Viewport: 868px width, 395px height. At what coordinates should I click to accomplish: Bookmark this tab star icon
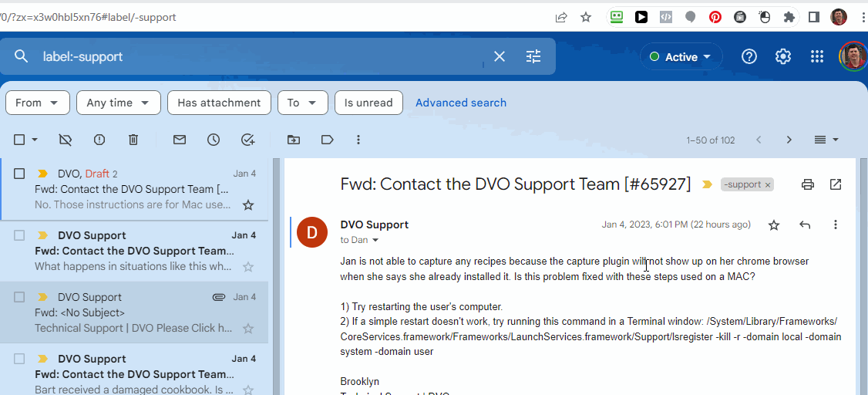586,17
